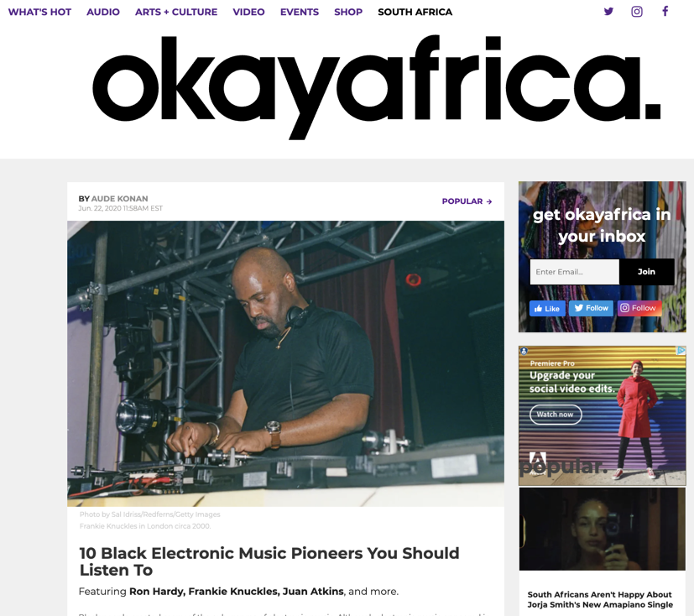This screenshot has height=616, width=694.
Task: Click the Facebook Like button
Action: coord(547,309)
